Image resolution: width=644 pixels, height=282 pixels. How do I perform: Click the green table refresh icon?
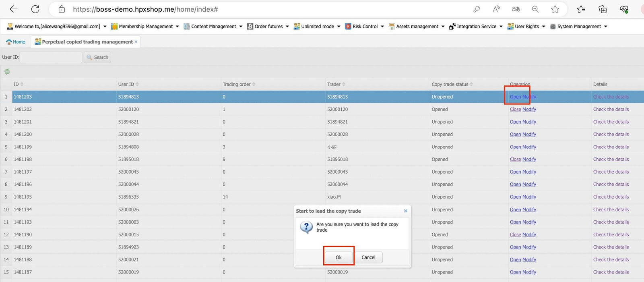[x=7, y=72]
